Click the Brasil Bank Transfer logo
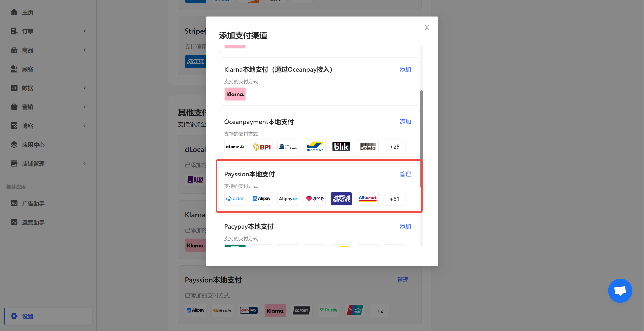 [288, 146]
